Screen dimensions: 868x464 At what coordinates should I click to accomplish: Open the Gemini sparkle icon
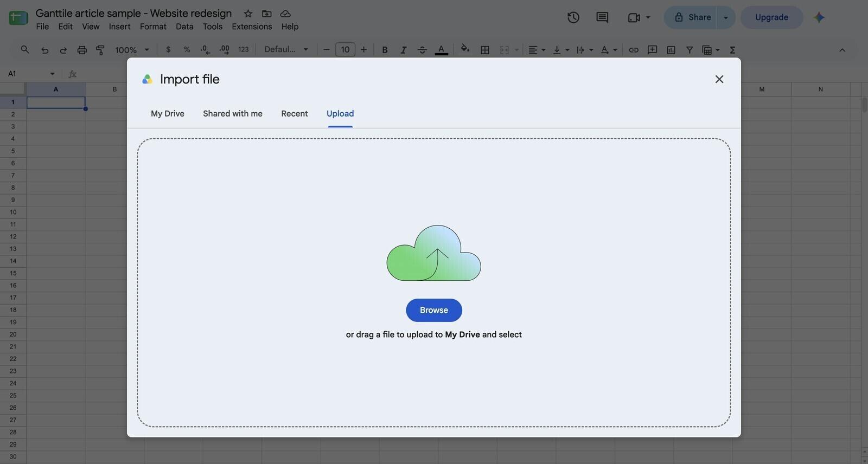(x=819, y=17)
